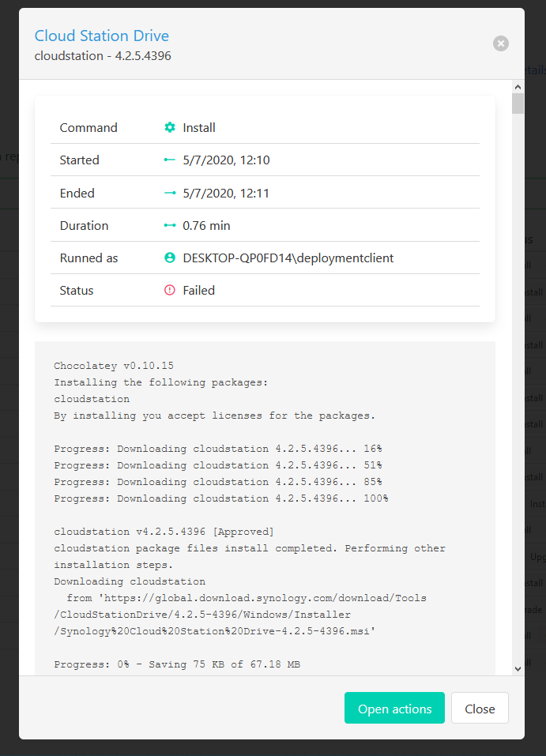Viewport: 546px width, 756px height.
Task: Dismiss dialog with the round X icon
Action: [x=501, y=43]
